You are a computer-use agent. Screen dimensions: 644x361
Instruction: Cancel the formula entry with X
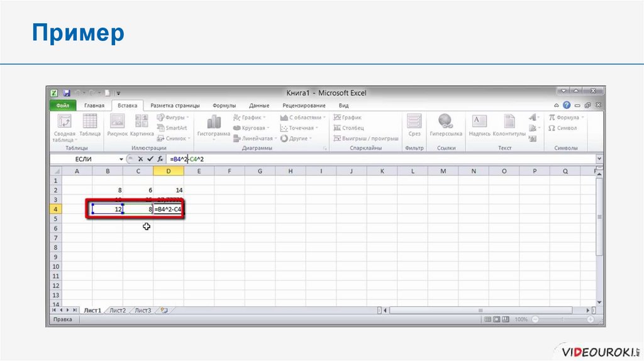click(x=140, y=159)
